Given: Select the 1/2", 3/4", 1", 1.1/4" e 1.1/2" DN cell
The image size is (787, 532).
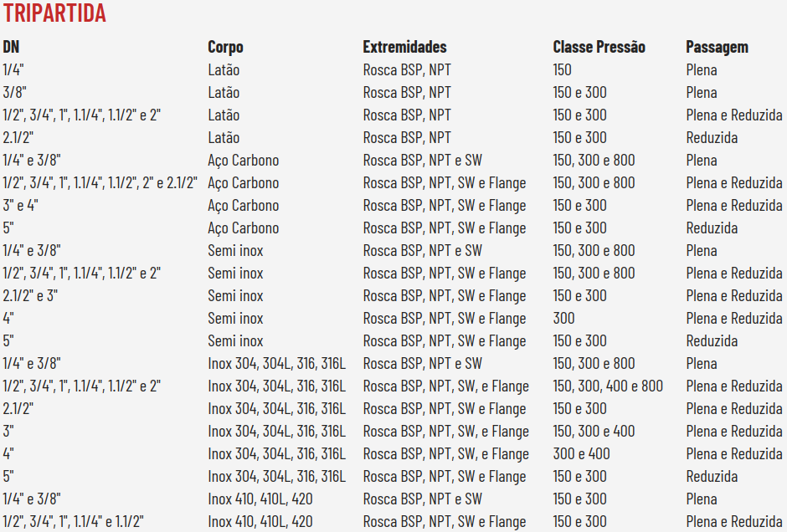Looking at the screenshot, I should (x=74, y=521).
